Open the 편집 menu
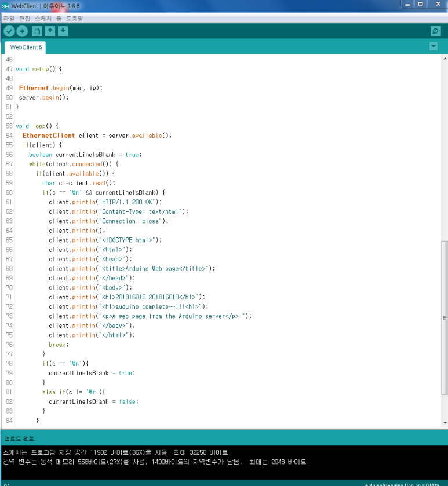The width and height of the screenshot is (448, 486). tap(24, 19)
